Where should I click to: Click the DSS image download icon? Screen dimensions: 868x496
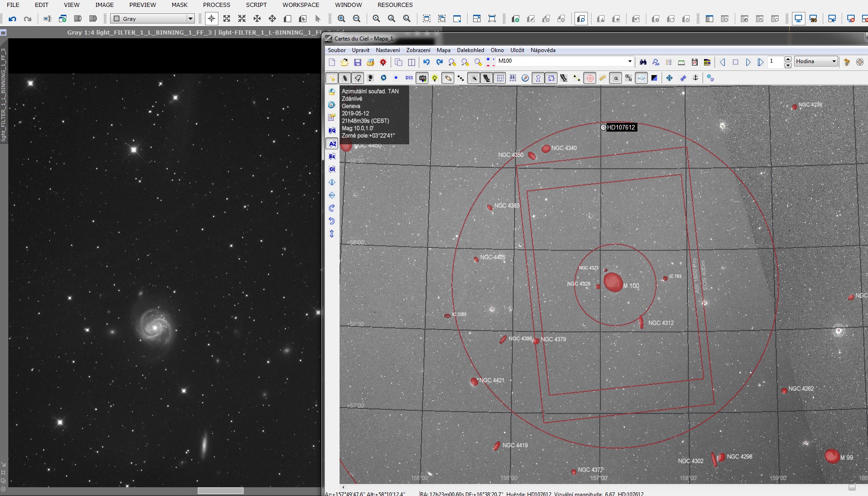tap(409, 78)
